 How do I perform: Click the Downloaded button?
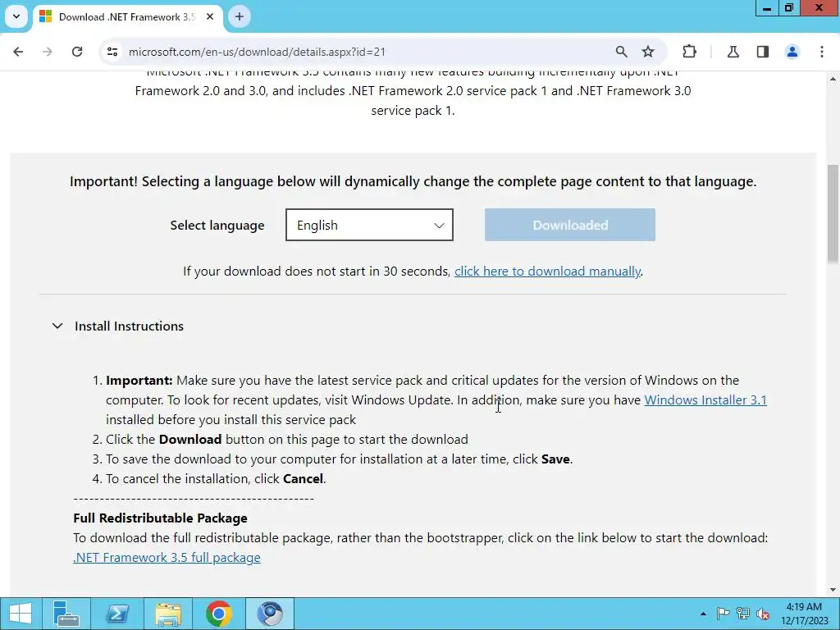pyautogui.click(x=570, y=225)
